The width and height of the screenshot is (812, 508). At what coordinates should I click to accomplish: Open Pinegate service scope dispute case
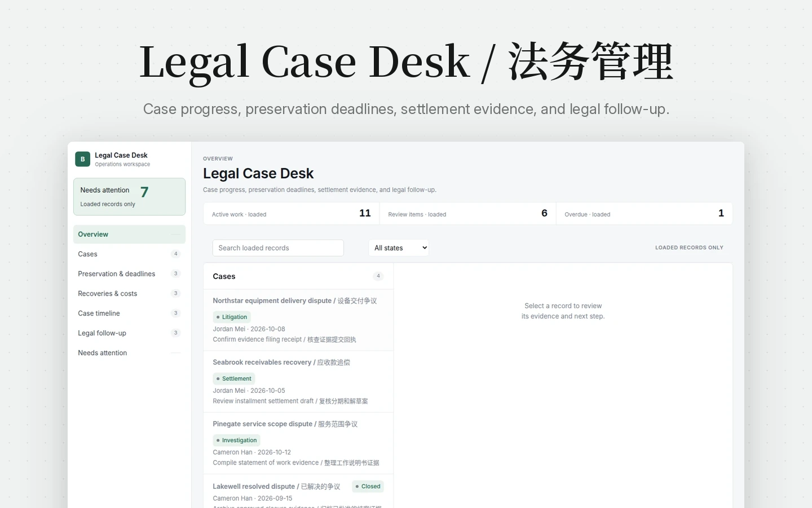pos(298,443)
